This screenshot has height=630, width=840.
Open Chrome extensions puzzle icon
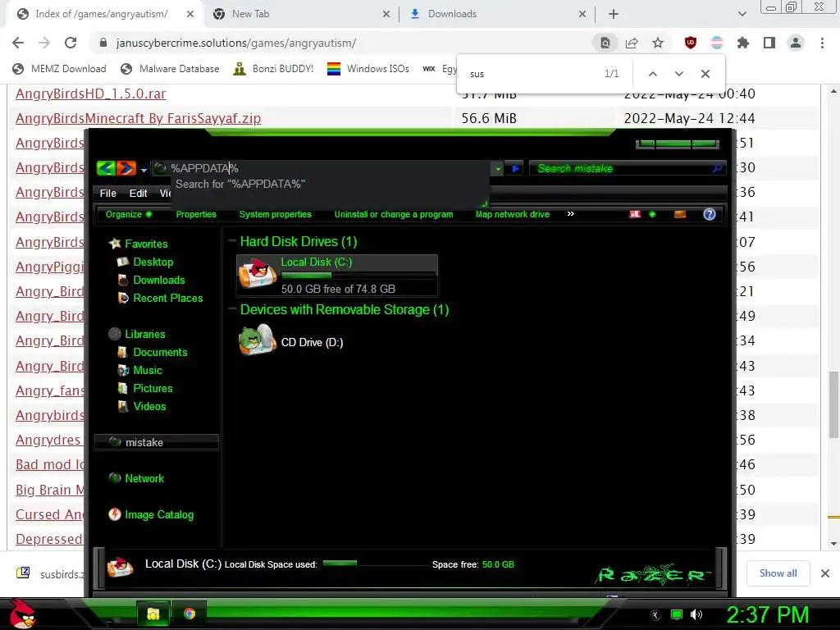coord(743,43)
